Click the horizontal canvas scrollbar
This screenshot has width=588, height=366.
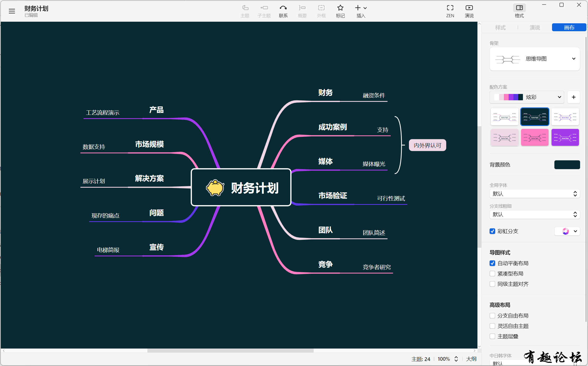tap(230, 351)
